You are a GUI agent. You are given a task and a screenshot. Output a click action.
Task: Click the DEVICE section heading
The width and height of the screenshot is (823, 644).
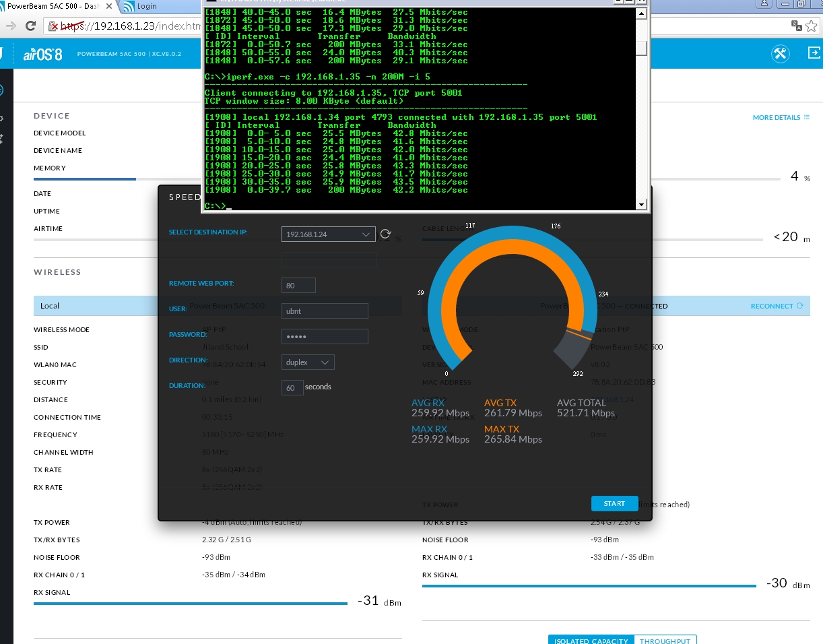pyautogui.click(x=52, y=116)
